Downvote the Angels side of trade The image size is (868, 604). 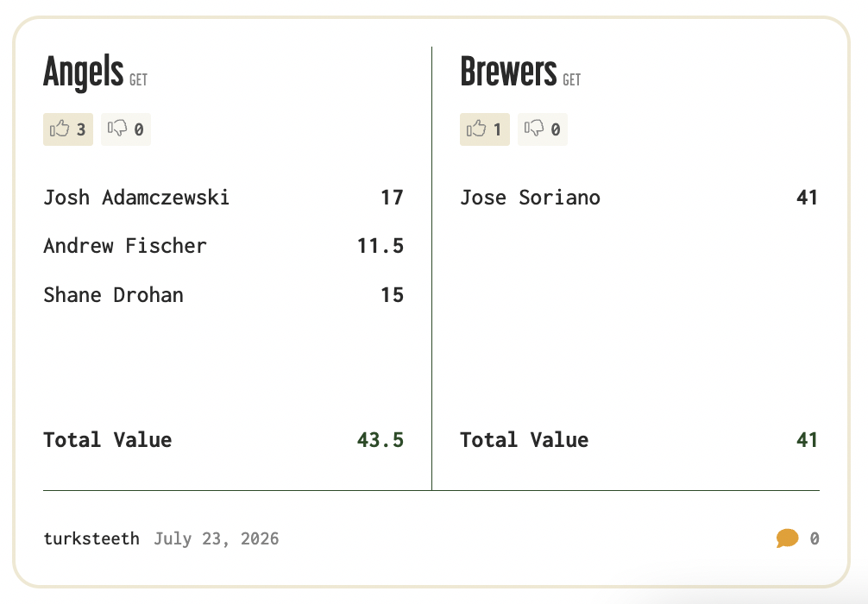pos(126,129)
